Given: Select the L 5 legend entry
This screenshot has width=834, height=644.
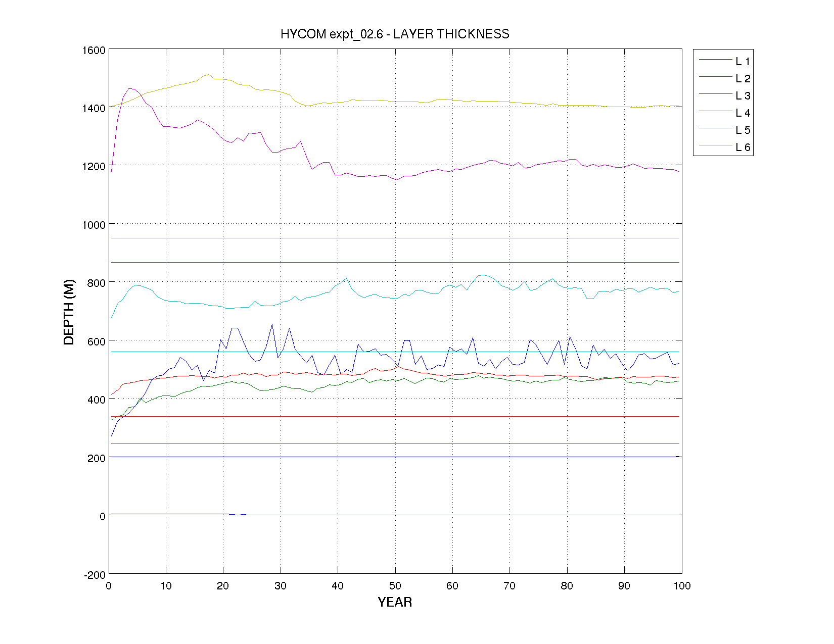Looking at the screenshot, I should point(742,130).
